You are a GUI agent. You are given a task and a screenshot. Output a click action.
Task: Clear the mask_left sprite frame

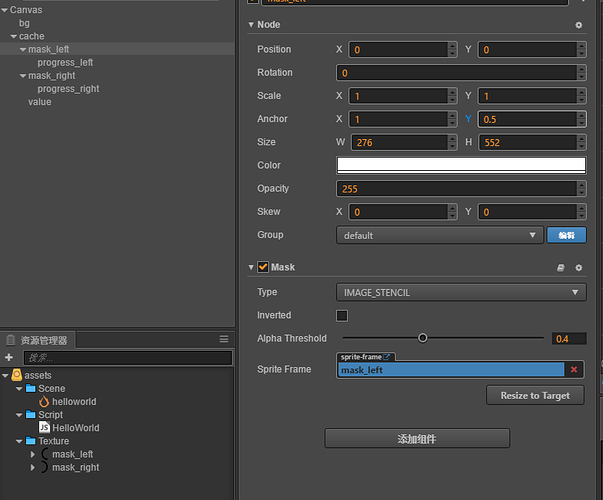(x=574, y=370)
